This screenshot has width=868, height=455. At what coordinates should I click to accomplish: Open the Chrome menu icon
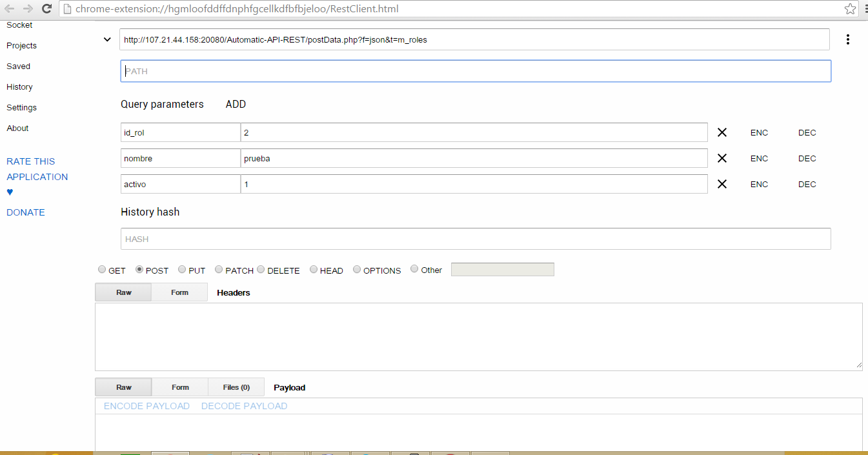865,9
